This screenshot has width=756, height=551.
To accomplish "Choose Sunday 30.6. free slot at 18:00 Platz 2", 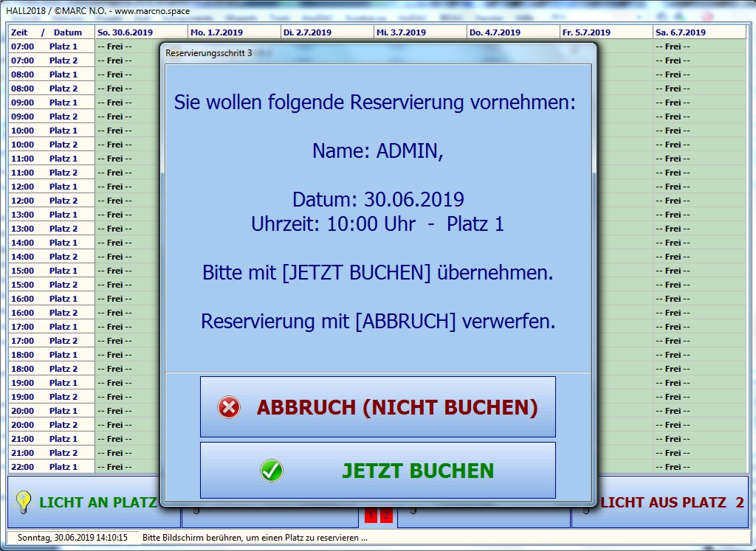I will (126, 369).
